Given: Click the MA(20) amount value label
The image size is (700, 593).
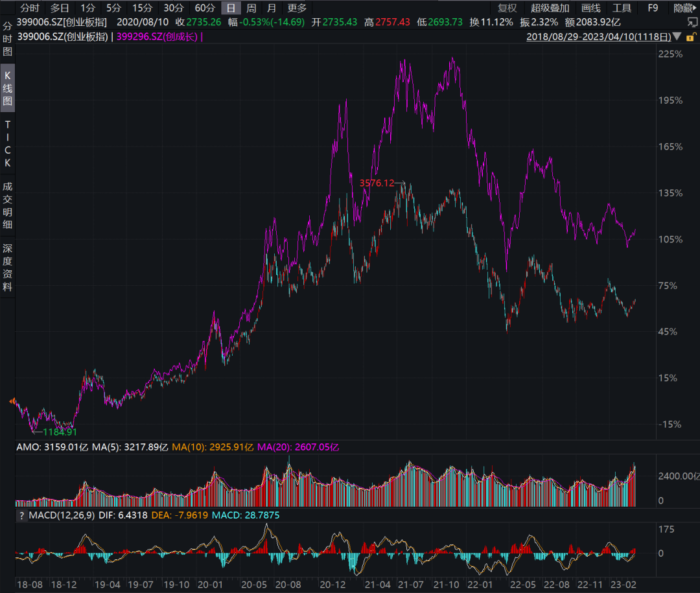Looking at the screenshot, I should click(298, 447).
